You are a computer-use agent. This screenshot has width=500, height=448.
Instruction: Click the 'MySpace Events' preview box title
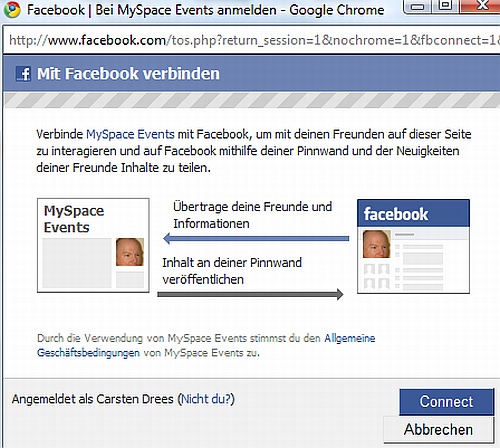(x=74, y=219)
